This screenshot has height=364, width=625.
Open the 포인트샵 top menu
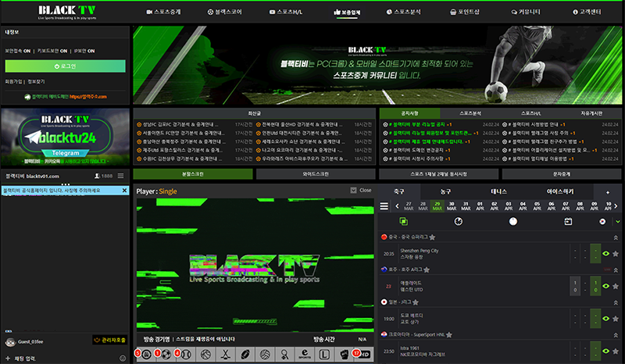(x=465, y=12)
